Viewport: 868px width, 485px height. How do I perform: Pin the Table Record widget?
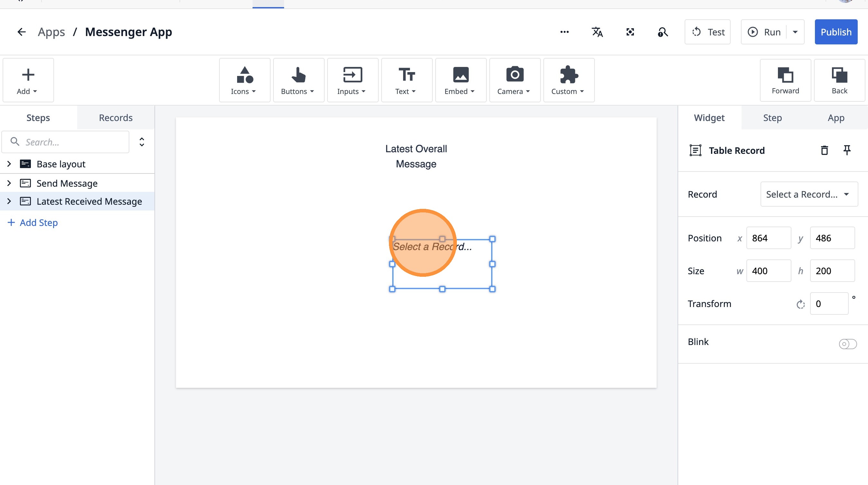pos(846,150)
